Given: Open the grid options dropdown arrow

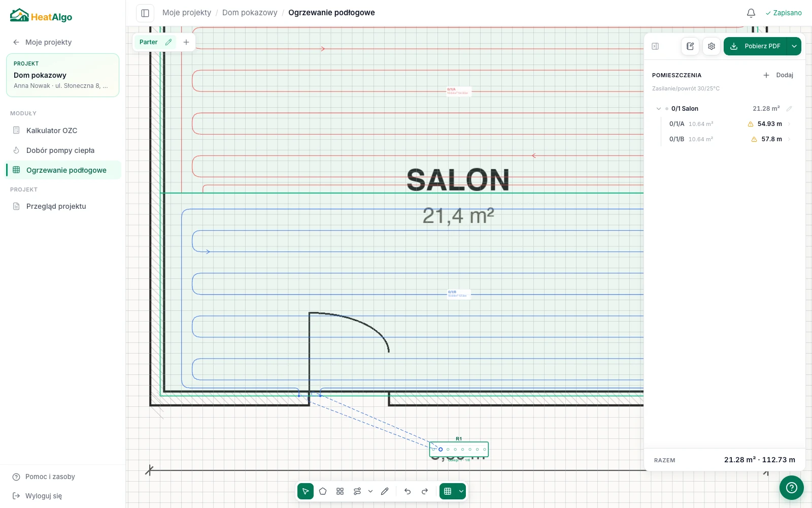Looking at the screenshot, I should click(x=461, y=491).
